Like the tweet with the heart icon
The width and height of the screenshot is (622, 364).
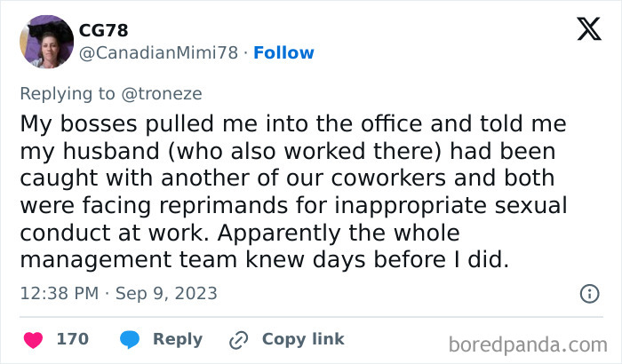click(x=34, y=339)
